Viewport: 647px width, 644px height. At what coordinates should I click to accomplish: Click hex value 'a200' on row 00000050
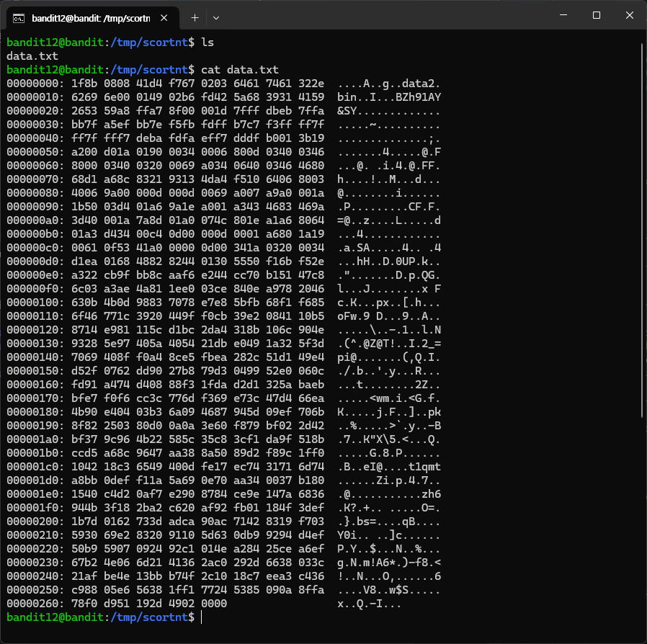point(84,152)
